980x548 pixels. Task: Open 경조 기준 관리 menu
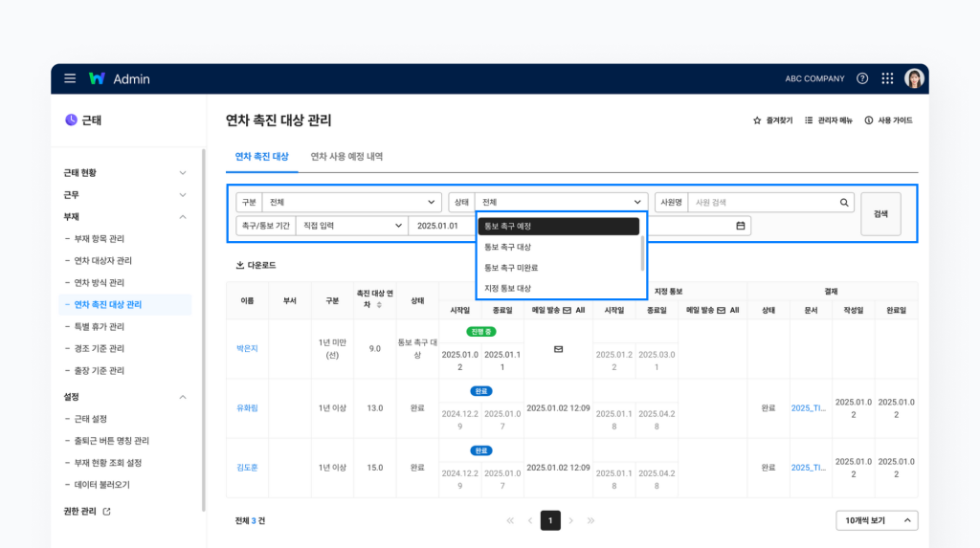click(100, 349)
